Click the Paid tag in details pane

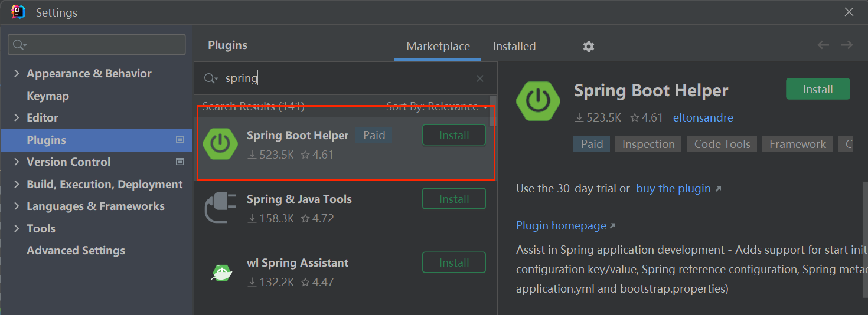click(592, 145)
